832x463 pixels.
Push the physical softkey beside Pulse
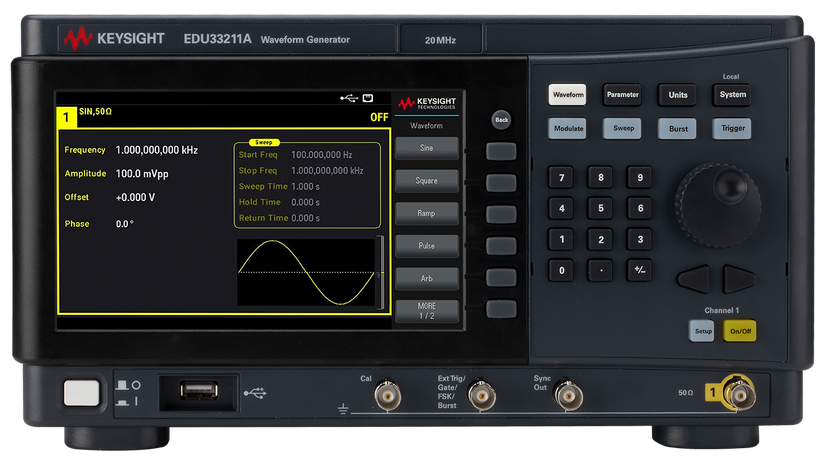(x=501, y=246)
